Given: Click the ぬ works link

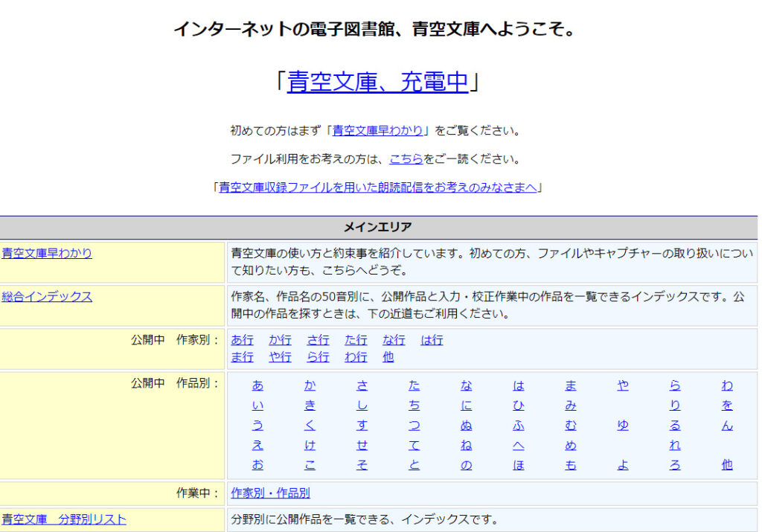Looking at the screenshot, I should click(x=467, y=426).
